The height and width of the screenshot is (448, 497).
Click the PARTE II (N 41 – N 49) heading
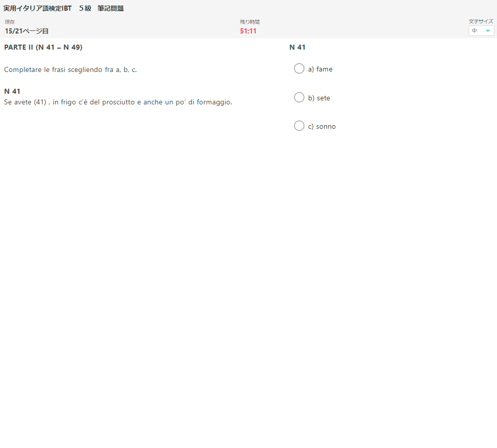click(x=43, y=47)
